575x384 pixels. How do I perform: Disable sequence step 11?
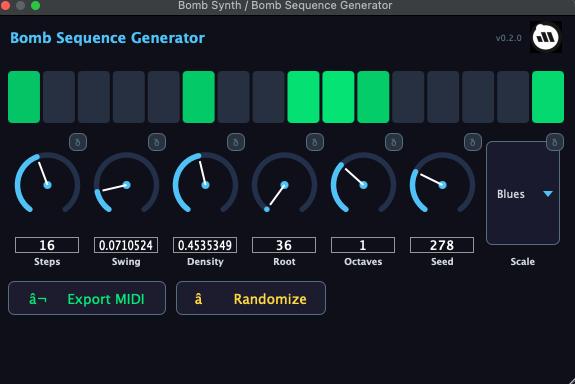tap(373, 97)
